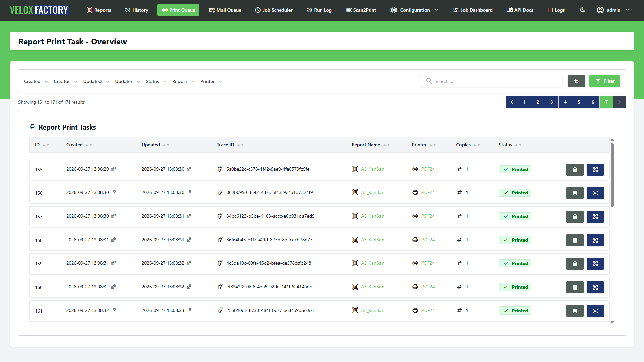Open API Docs page
Image resolution: width=644 pixels, height=362 pixels.
point(520,10)
